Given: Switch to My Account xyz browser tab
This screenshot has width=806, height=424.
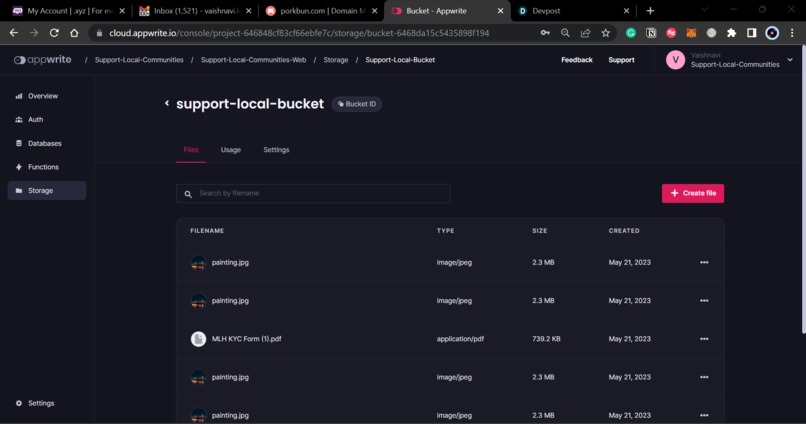Looking at the screenshot, I should point(68,11).
